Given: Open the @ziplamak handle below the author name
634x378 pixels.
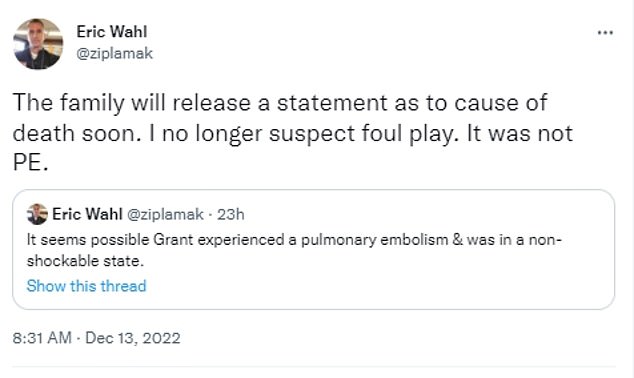Looking at the screenshot, I should pos(114,53).
